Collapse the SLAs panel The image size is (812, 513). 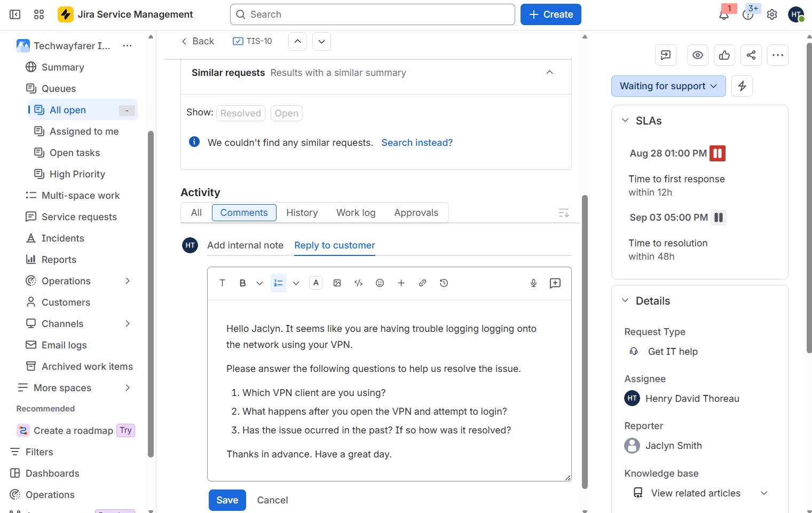click(x=625, y=121)
